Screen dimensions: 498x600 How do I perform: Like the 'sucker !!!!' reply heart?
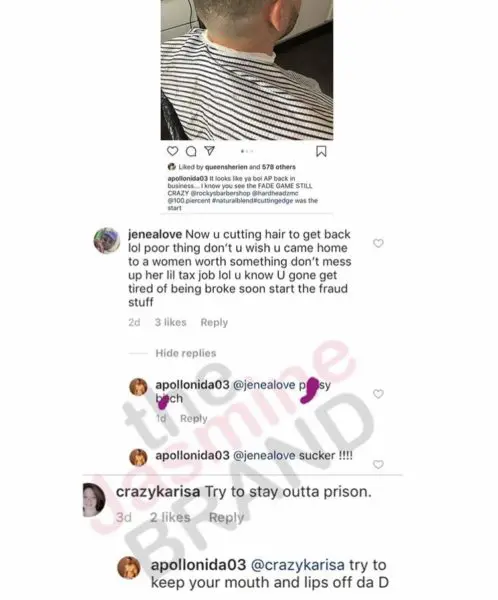378,464
